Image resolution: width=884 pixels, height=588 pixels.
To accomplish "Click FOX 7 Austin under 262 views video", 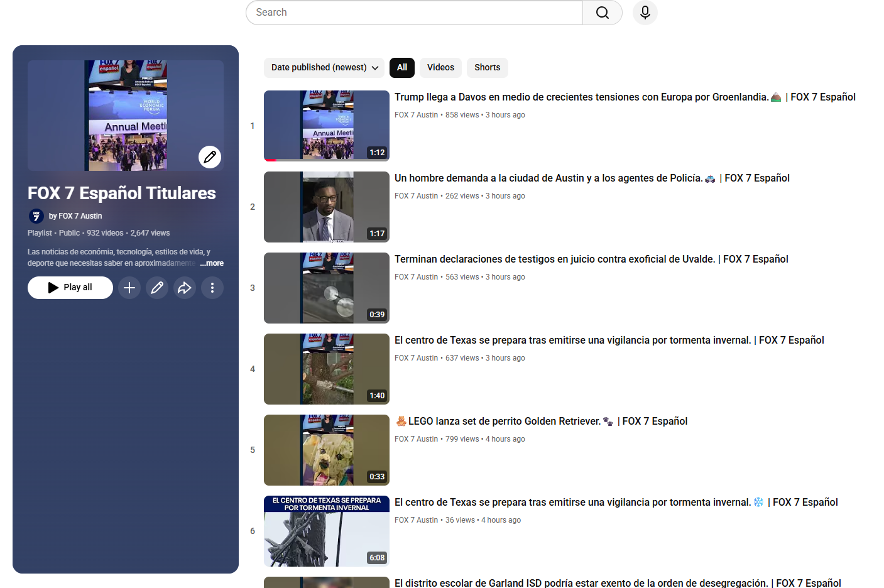I will [x=416, y=196].
